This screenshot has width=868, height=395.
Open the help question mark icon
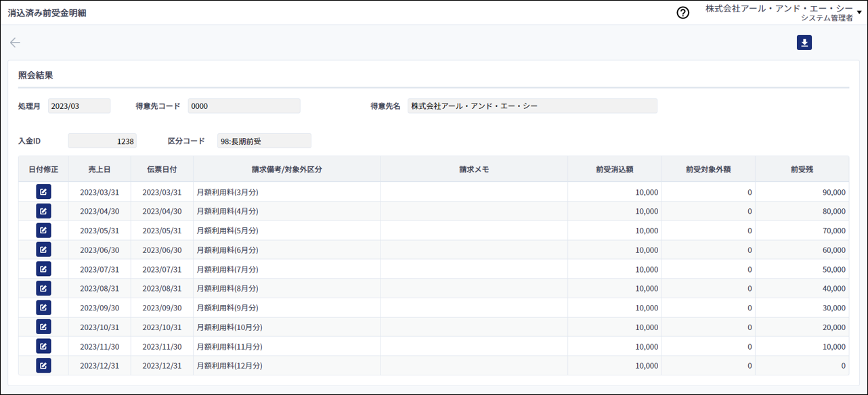[682, 13]
